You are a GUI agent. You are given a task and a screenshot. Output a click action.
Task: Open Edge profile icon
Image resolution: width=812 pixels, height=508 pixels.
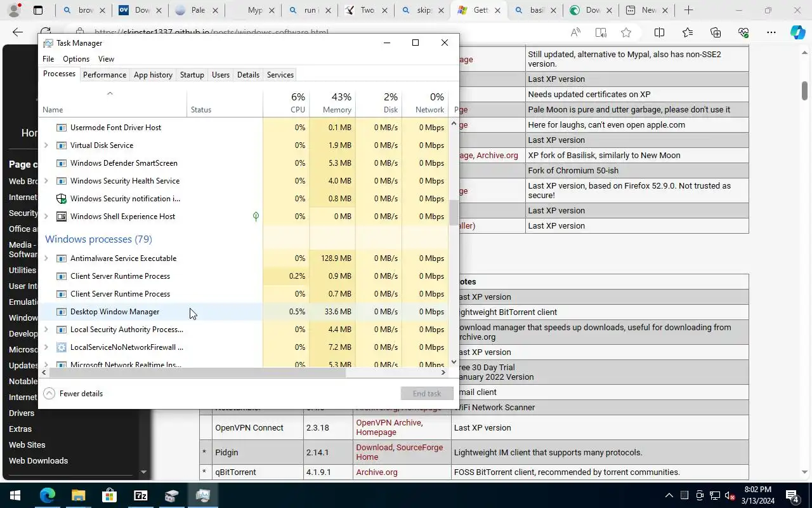[14, 10]
